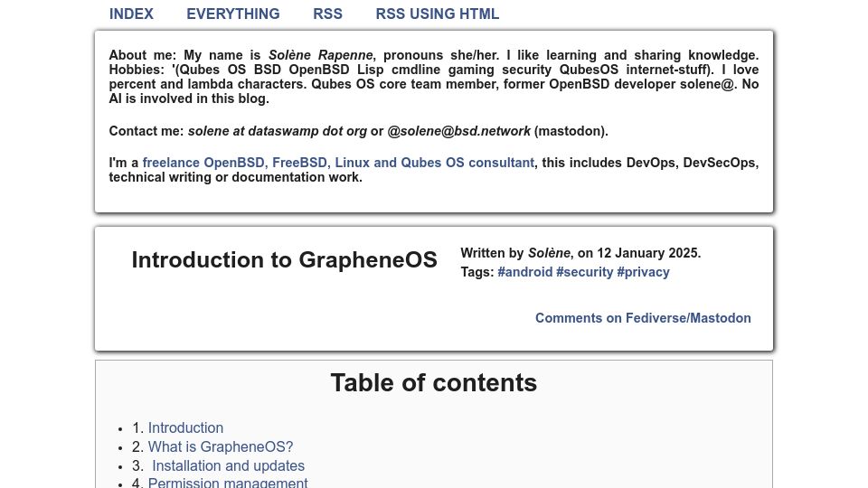Open the RSS feed link
The width and height of the screenshot is (868, 488).
pos(327,14)
